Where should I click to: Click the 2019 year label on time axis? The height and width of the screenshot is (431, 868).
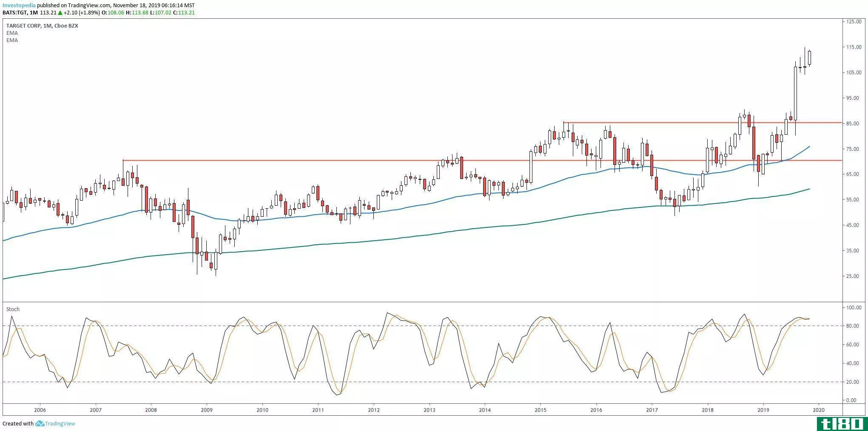(x=763, y=410)
